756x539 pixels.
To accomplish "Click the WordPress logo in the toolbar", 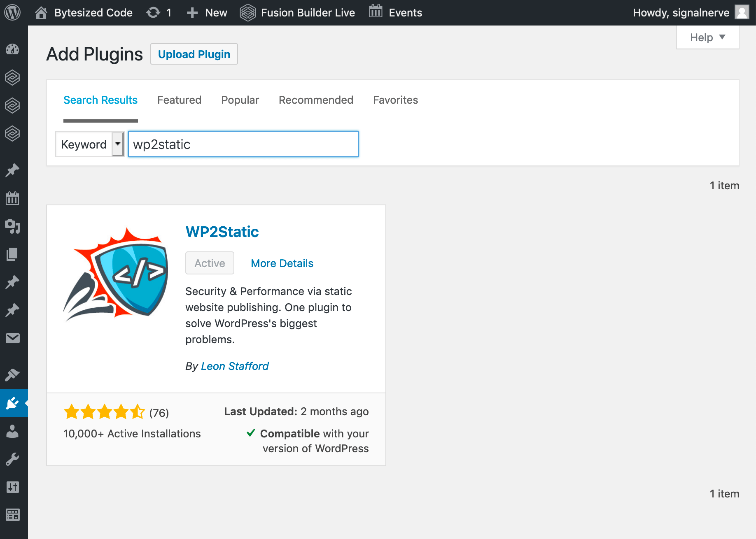I will [x=13, y=12].
